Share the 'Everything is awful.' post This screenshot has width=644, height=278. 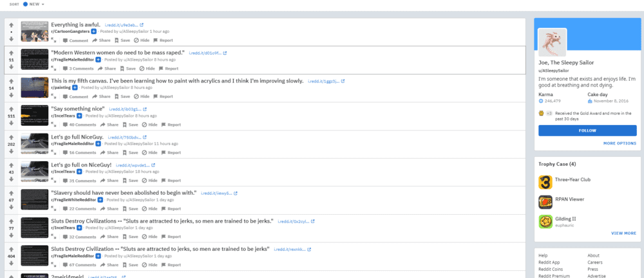(x=102, y=40)
